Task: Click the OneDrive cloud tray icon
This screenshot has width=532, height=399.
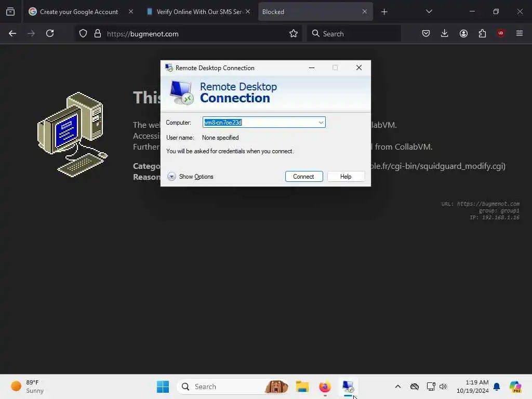Action: tap(414, 387)
